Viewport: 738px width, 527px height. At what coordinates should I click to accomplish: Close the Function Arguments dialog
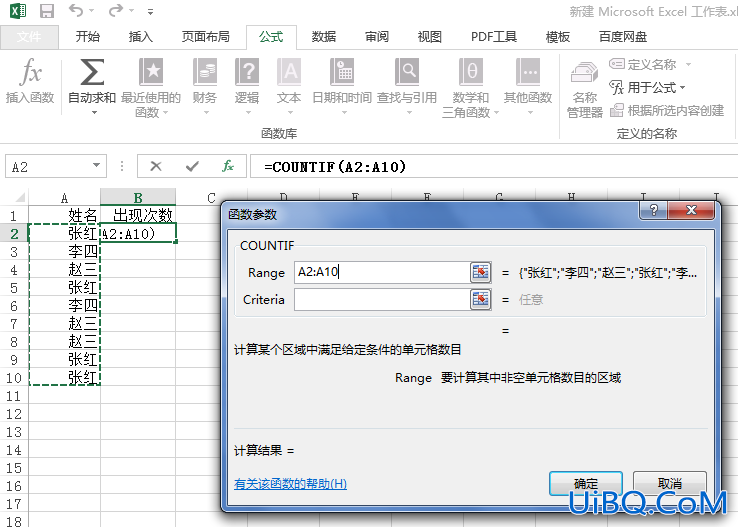tap(691, 210)
